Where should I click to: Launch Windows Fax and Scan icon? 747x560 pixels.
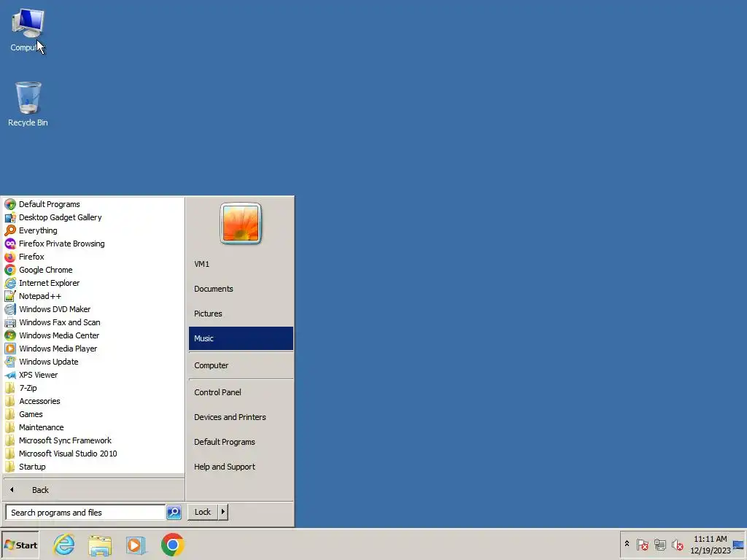point(10,322)
